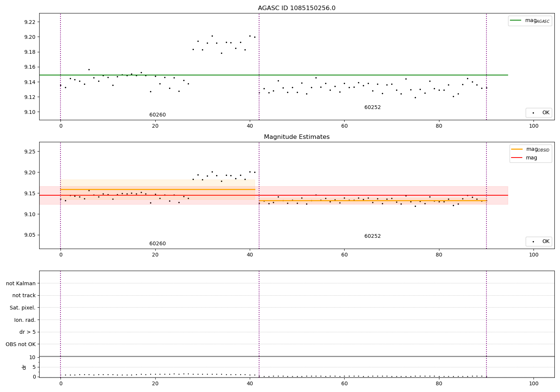
Task: Click the 9.05 tick label in middle plot
Action: [x=30, y=235]
